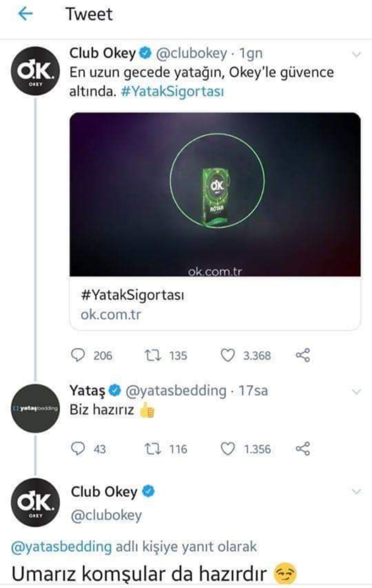Open the #YatakSigortası hashtag in tweet text
This screenshot has width=372, height=588.
point(172,92)
